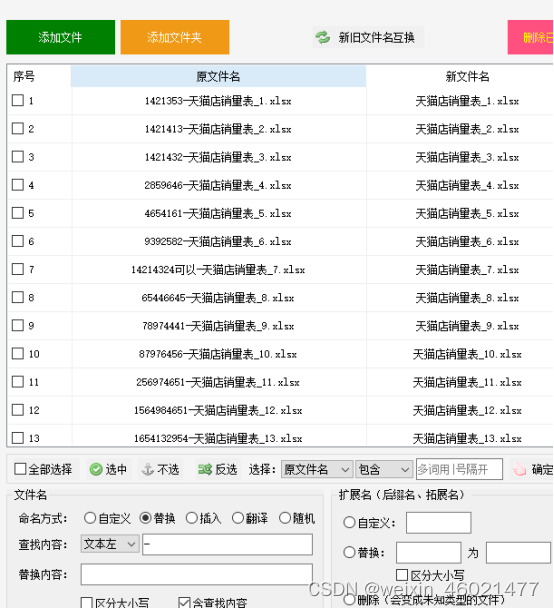The height and width of the screenshot is (608, 554).
Task: Click the 确定 button
Action: tap(532, 470)
